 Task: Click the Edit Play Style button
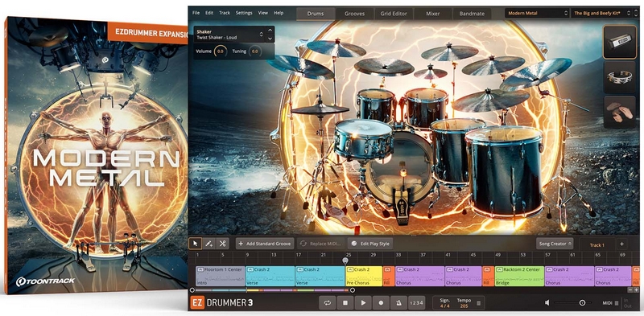[370, 244]
